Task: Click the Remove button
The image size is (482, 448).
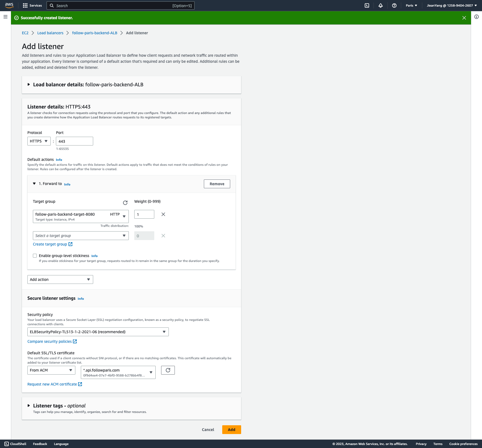Action: (x=217, y=184)
